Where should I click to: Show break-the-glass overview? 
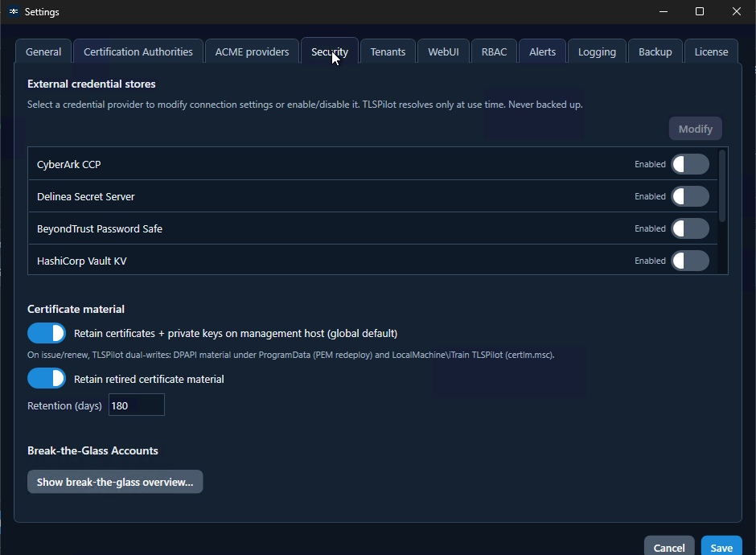tap(115, 482)
